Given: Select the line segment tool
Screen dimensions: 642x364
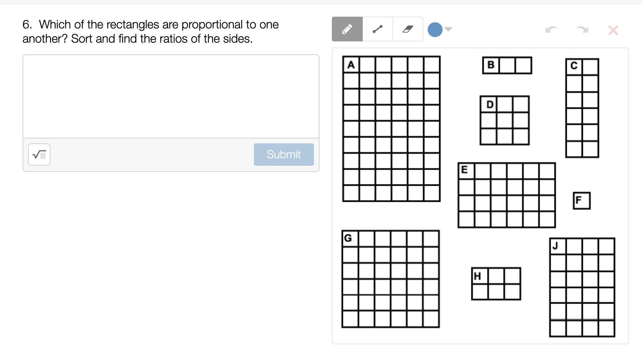Looking at the screenshot, I should 377,29.
